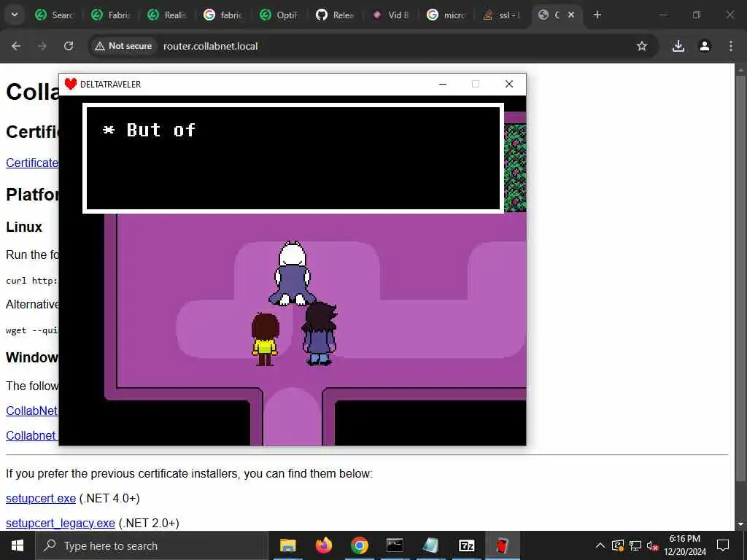Go back using Chrome's back arrow

point(16,46)
